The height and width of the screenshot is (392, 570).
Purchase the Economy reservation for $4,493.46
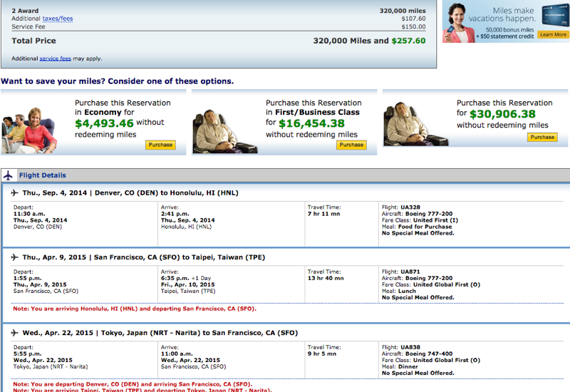click(x=161, y=145)
